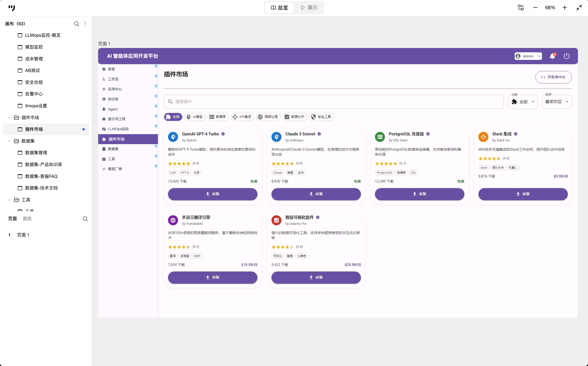The height and width of the screenshot is (366, 588).
Task: Install the OpenAI GPT-4 Turbo plugin
Action: pyautogui.click(x=212, y=194)
